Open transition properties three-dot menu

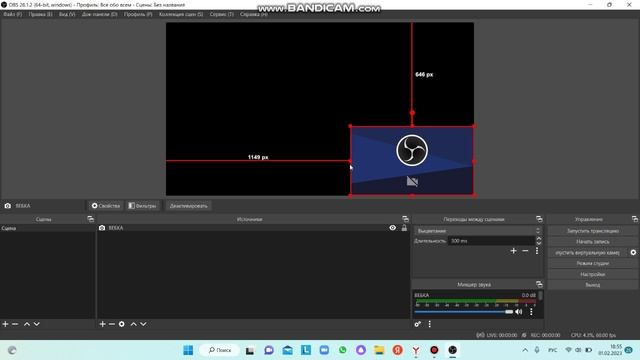(x=537, y=251)
